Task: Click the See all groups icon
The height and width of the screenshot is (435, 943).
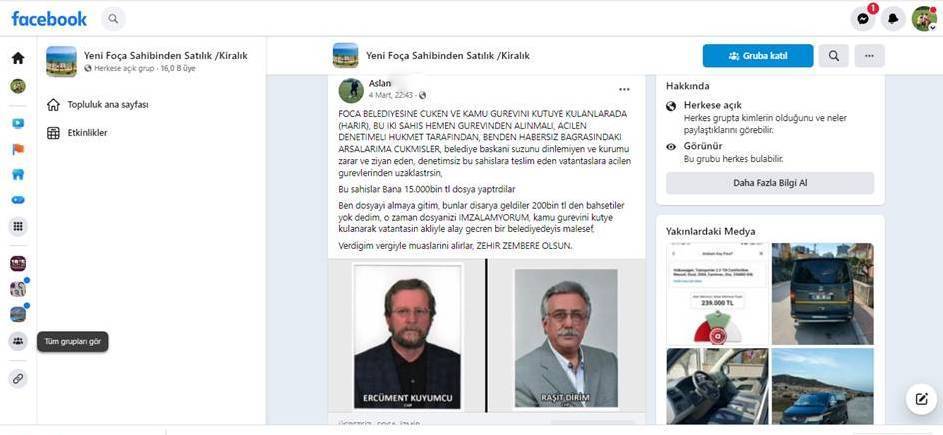Action: [18, 342]
